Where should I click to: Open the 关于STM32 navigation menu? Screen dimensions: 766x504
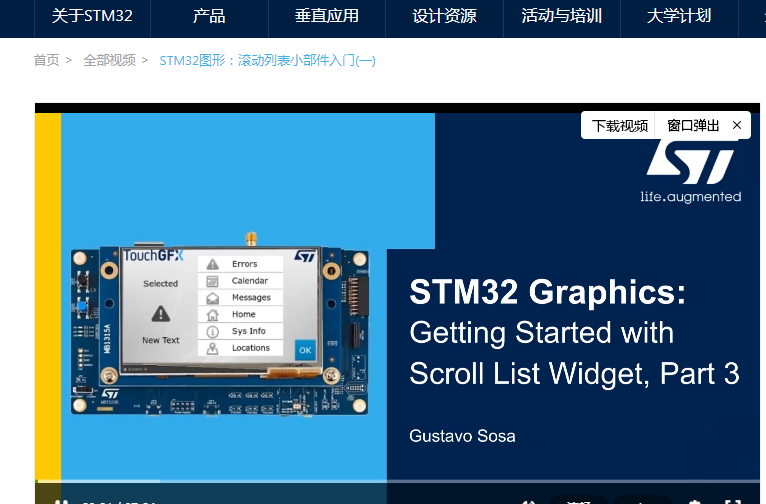tap(92, 16)
